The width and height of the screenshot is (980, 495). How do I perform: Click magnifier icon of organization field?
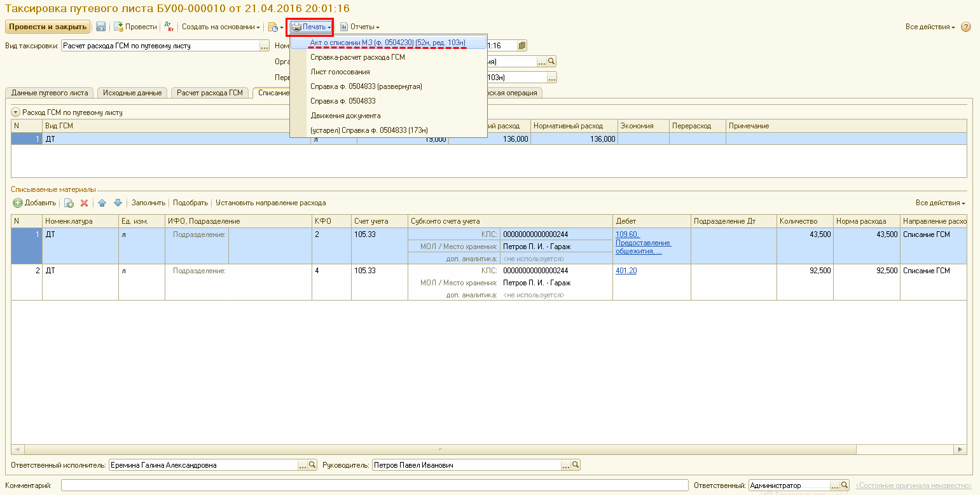pos(551,62)
